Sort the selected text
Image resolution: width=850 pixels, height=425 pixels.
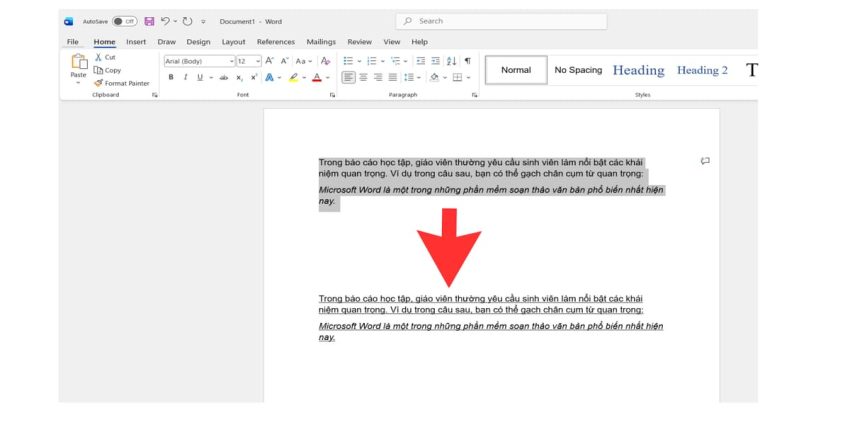coord(451,61)
